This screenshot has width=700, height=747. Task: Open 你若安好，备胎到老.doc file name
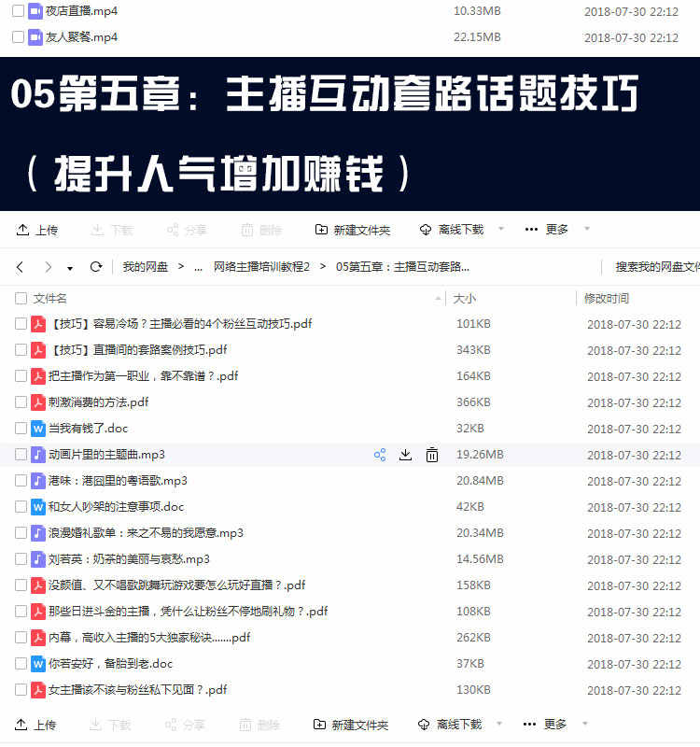tap(110, 664)
